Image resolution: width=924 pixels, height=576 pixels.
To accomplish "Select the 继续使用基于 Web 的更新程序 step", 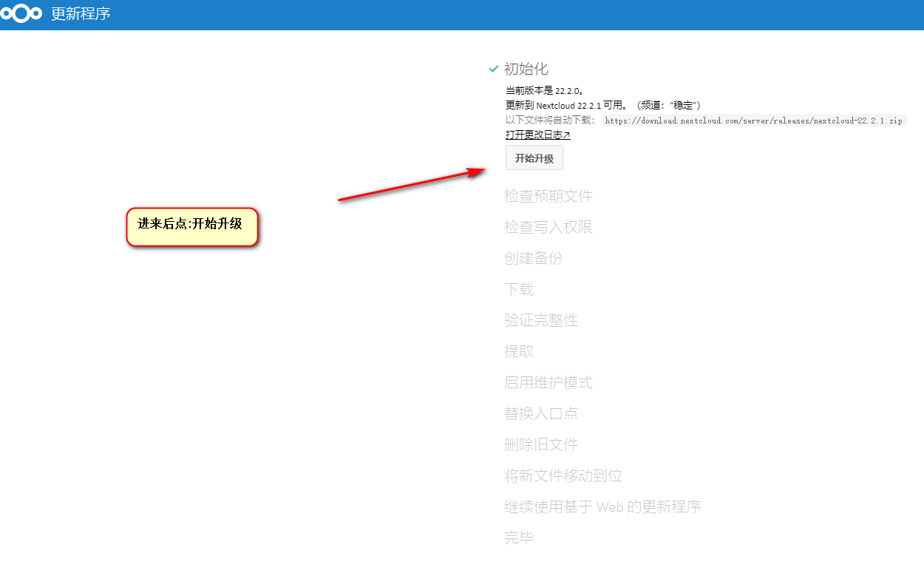I will click(x=602, y=506).
